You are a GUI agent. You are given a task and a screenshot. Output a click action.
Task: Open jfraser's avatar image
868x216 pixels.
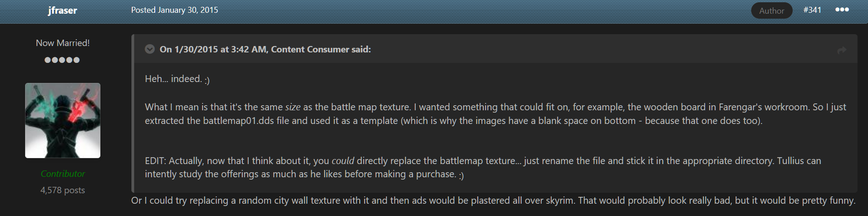pyautogui.click(x=63, y=120)
